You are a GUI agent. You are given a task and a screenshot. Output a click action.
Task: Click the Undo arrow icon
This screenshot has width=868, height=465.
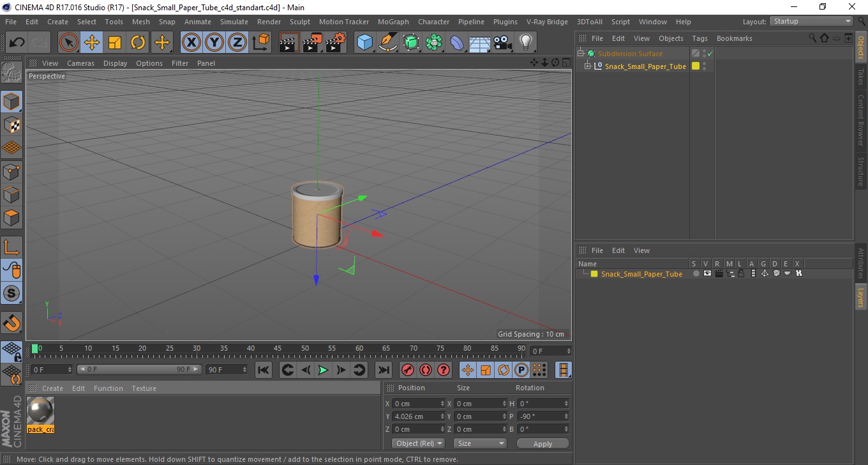(x=17, y=43)
